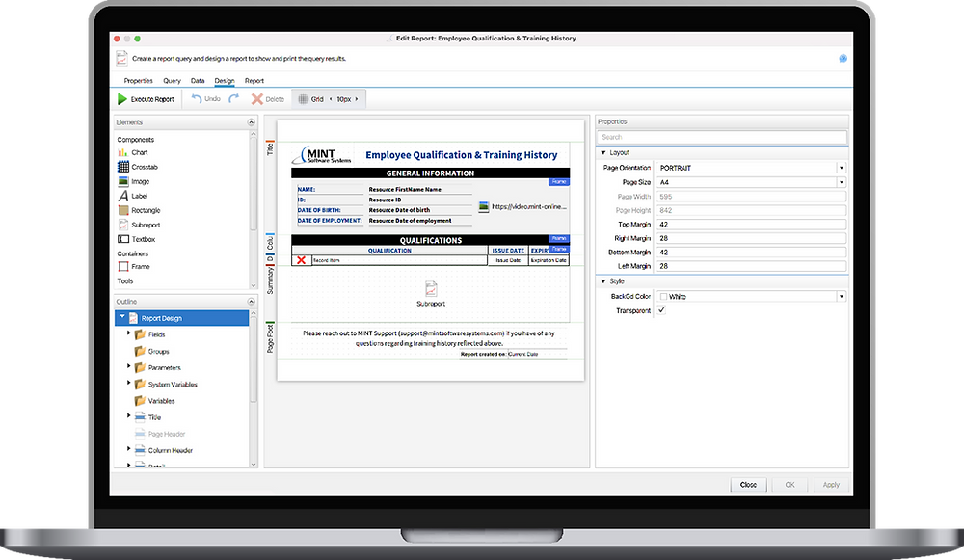Choose the Textbox component
Image resolution: width=964 pixels, height=560 pixels.
137,239
